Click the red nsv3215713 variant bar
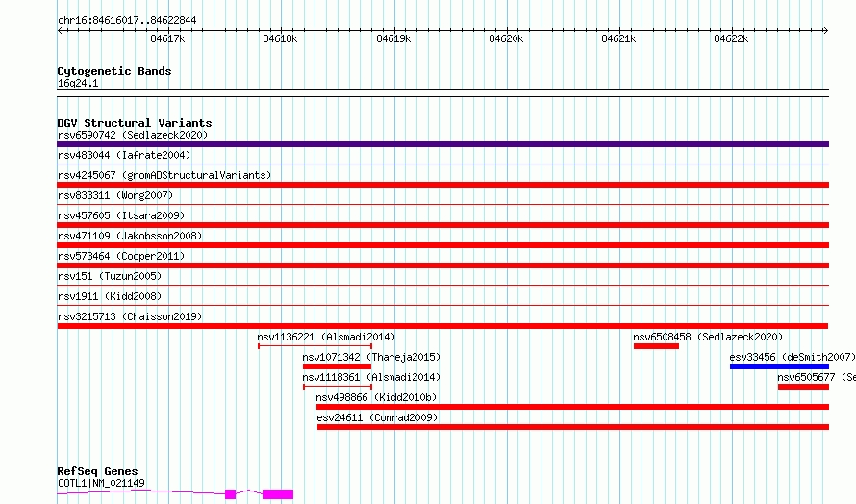The width and height of the screenshot is (856, 504). tap(442, 326)
